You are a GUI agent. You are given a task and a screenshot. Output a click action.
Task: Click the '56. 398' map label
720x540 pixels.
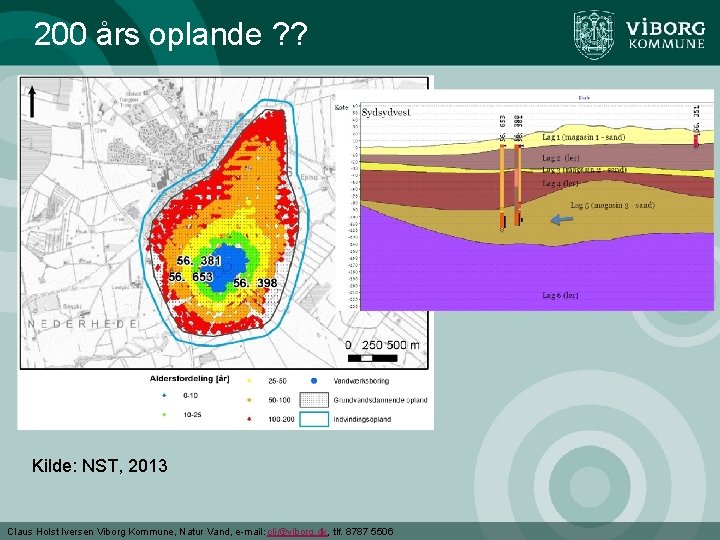tap(255, 283)
